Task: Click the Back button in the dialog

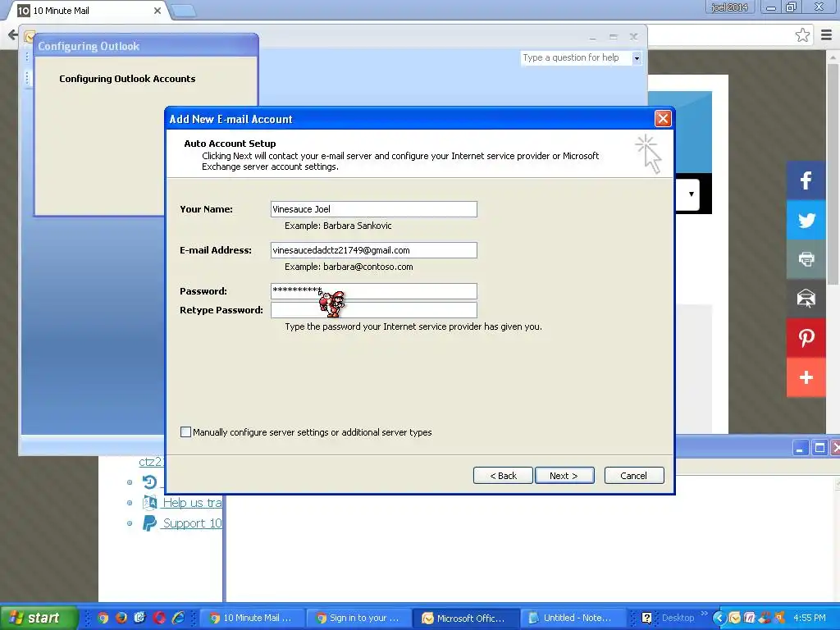Action: pos(503,476)
